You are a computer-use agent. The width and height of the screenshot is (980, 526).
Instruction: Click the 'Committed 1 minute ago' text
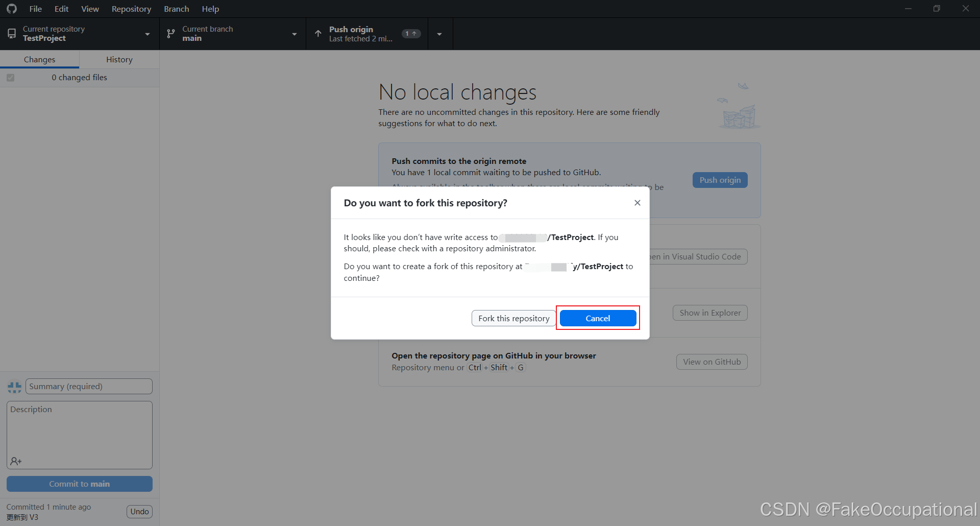click(x=48, y=507)
